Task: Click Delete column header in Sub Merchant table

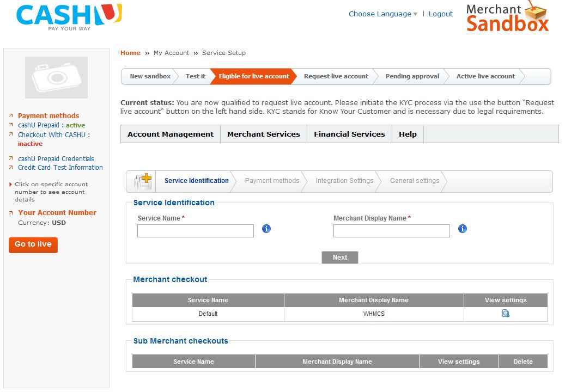Action: (523, 362)
